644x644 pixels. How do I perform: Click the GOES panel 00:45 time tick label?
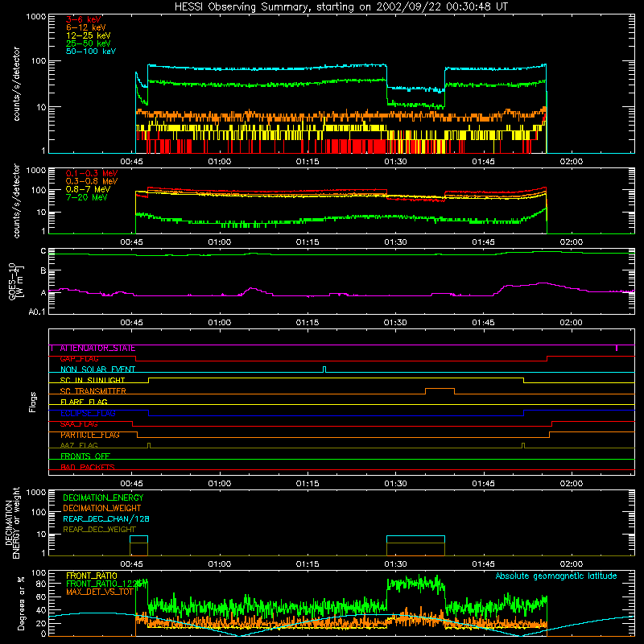click(x=131, y=323)
